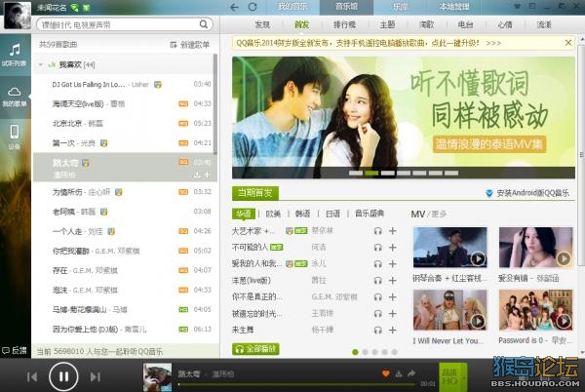Skip to previous track
This screenshot has width=585, height=392.
coord(32,377)
